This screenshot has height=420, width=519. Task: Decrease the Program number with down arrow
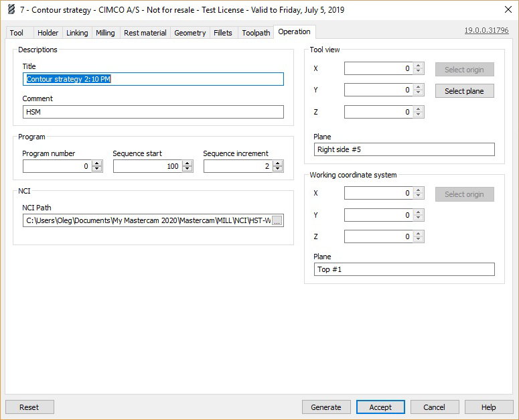97,169
